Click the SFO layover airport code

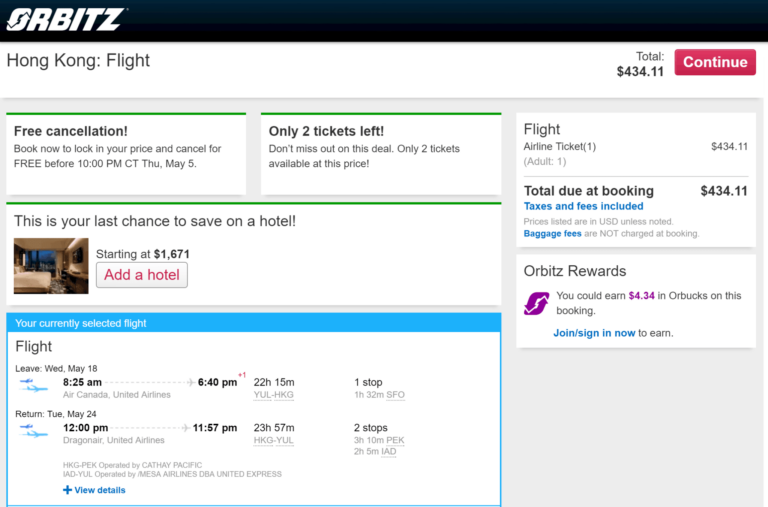point(395,395)
